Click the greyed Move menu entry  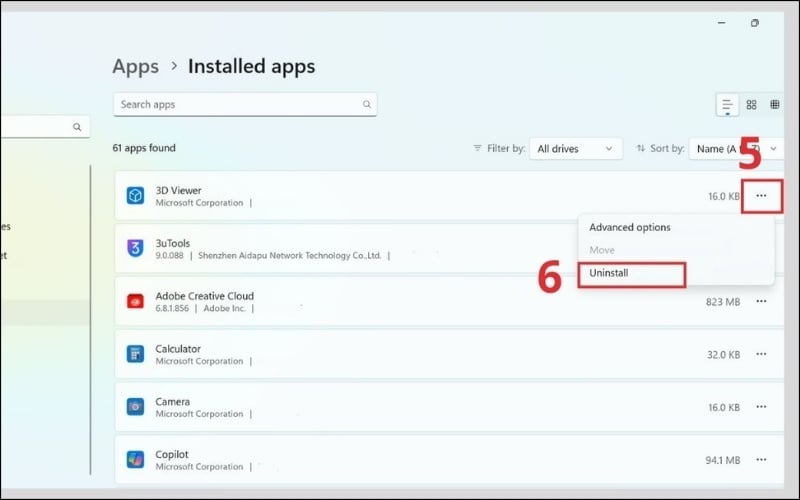coord(602,250)
